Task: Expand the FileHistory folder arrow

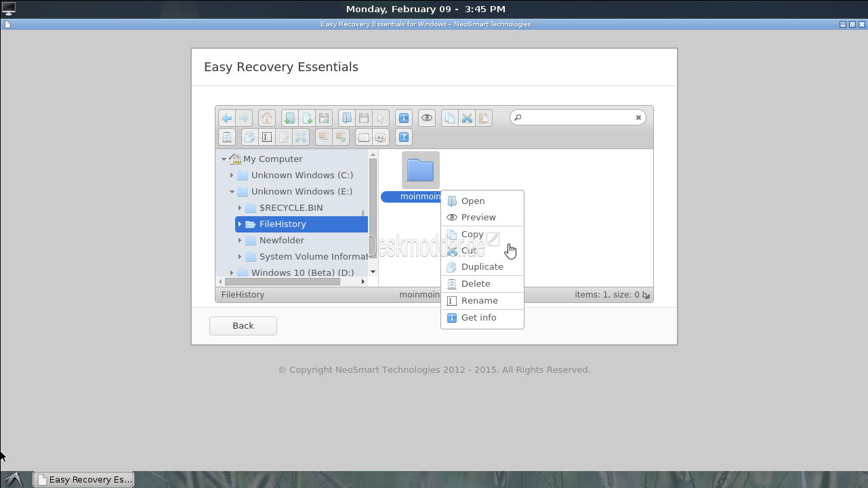Action: 240,224
